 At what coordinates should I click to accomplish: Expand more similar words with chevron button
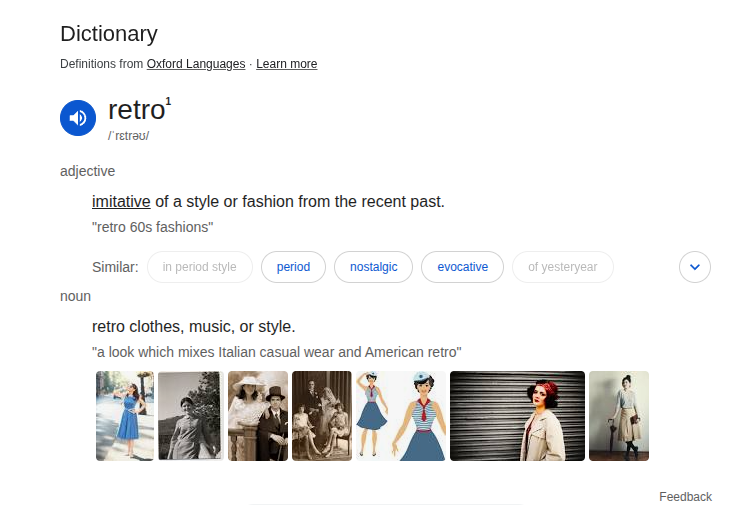[x=695, y=267]
